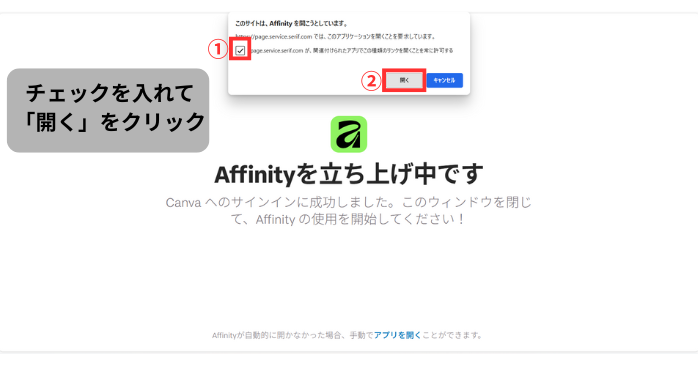This screenshot has height=365, width=698.
Task: Click the blue キャンセル button
Action: [444, 80]
